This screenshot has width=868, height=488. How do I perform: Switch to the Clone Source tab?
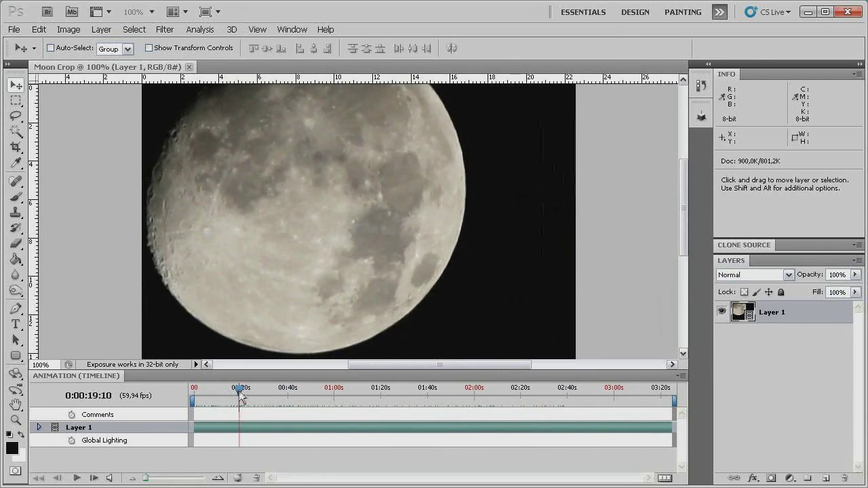tap(744, 245)
